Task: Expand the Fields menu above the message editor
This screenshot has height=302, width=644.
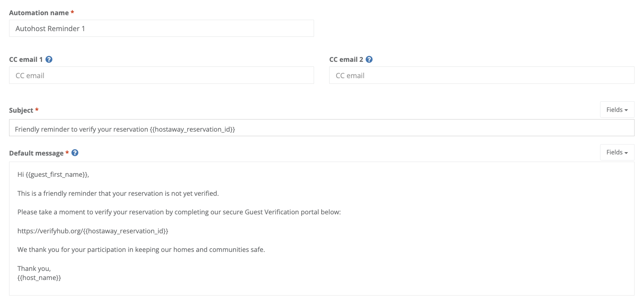Action: 617,152
